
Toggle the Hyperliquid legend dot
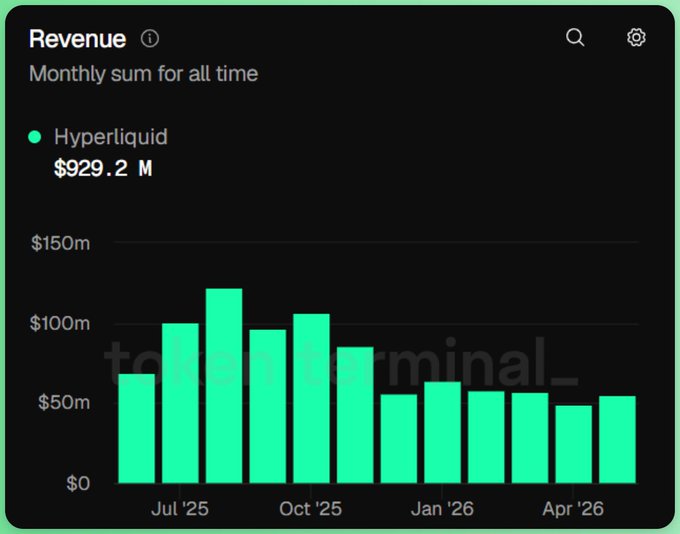coord(35,137)
